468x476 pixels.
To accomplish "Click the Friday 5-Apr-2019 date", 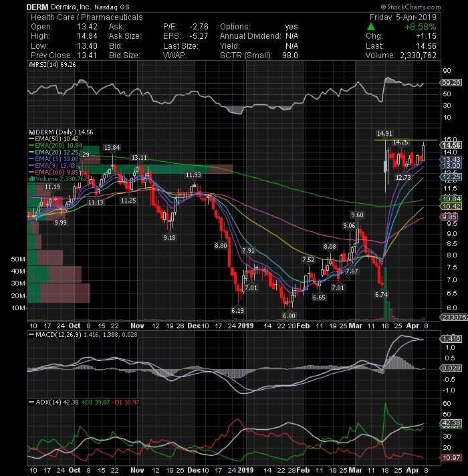I will [x=402, y=17].
